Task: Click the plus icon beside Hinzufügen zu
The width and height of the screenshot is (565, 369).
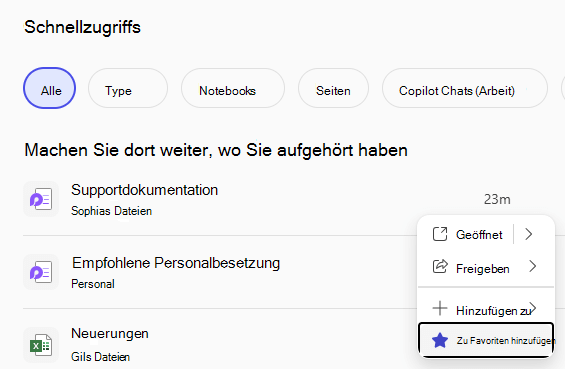Action: 440,308
